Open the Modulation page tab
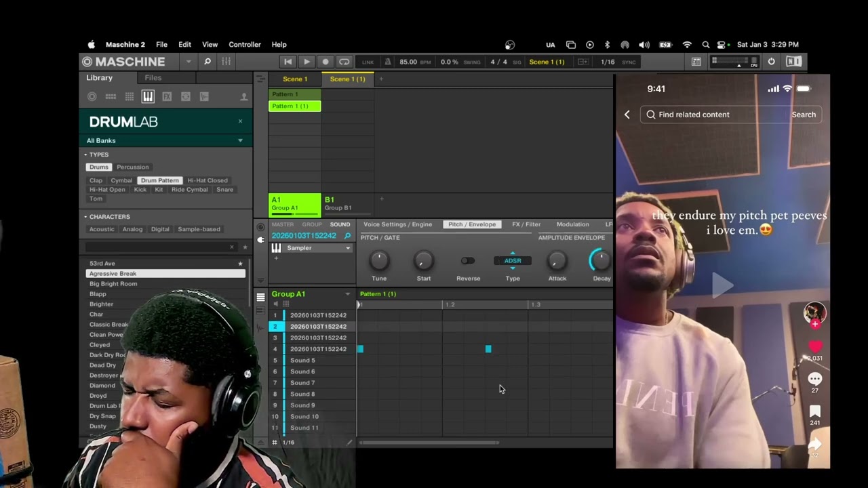The image size is (868, 488). [x=572, y=224]
